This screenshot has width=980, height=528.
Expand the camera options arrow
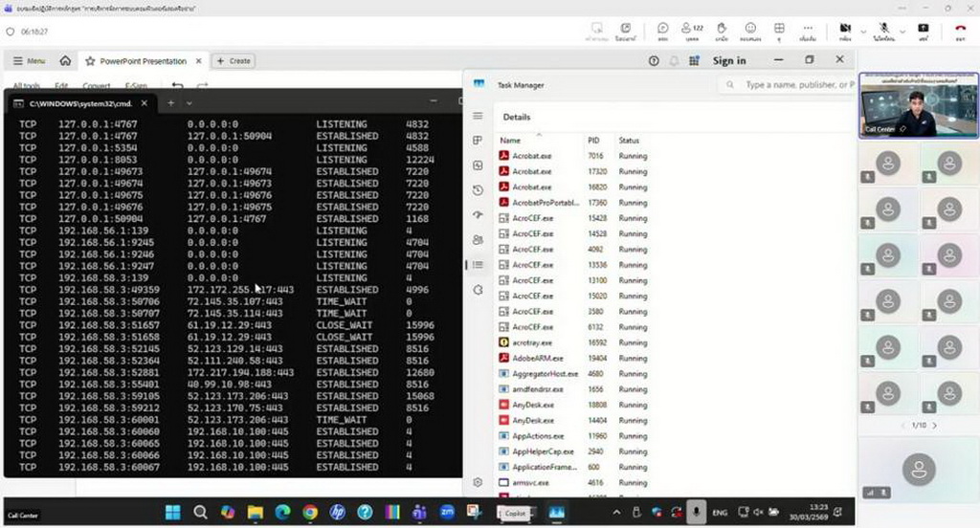[x=862, y=31]
